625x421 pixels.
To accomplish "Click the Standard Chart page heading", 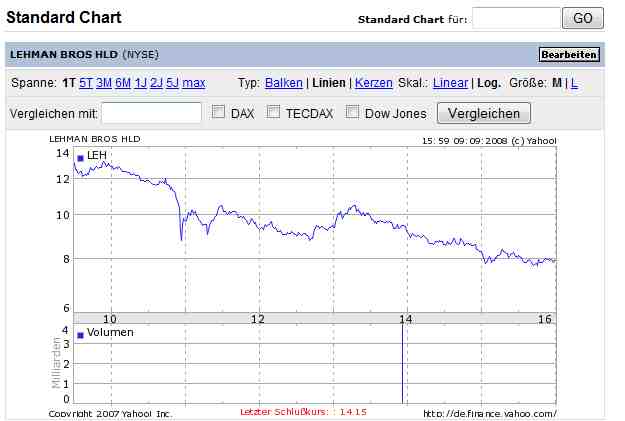I will (64, 18).
